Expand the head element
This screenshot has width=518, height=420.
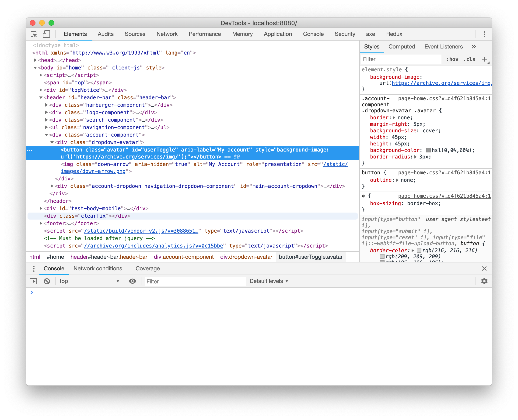tap(35, 60)
